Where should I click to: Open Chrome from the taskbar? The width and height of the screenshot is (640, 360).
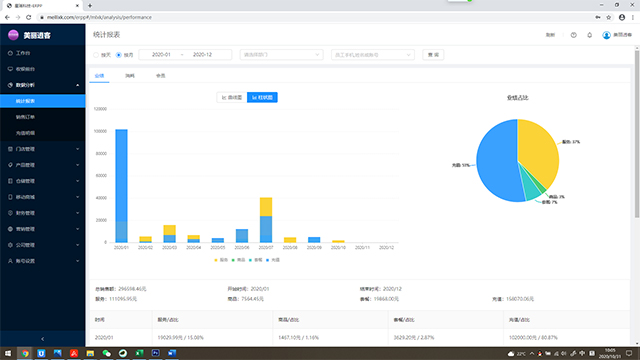25,353
